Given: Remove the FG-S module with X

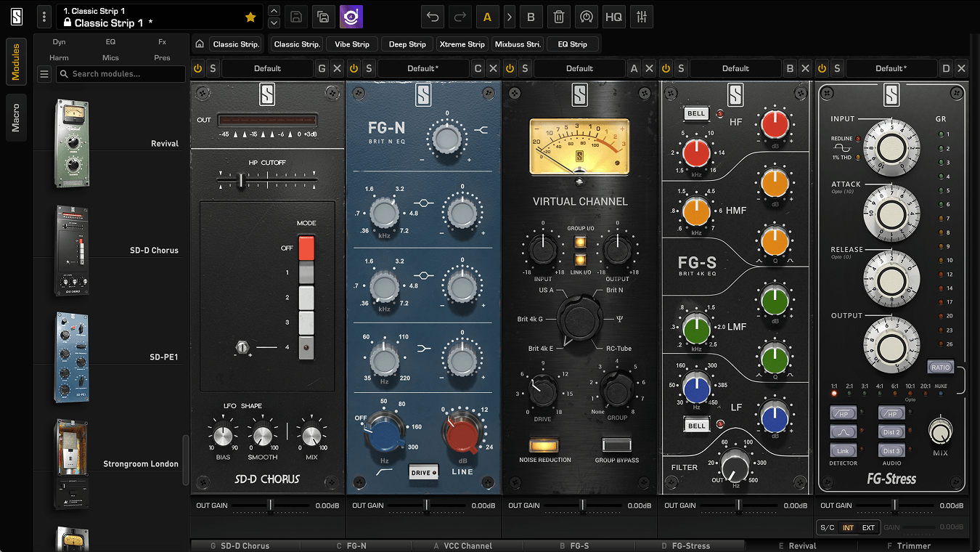Looking at the screenshot, I should coord(805,68).
